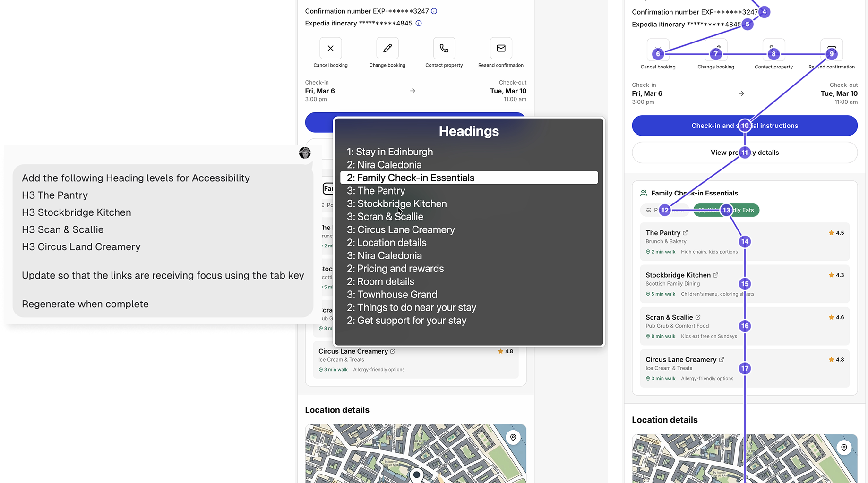Select '3: The Pantry' in Headings list
The height and width of the screenshot is (483, 868).
(376, 191)
